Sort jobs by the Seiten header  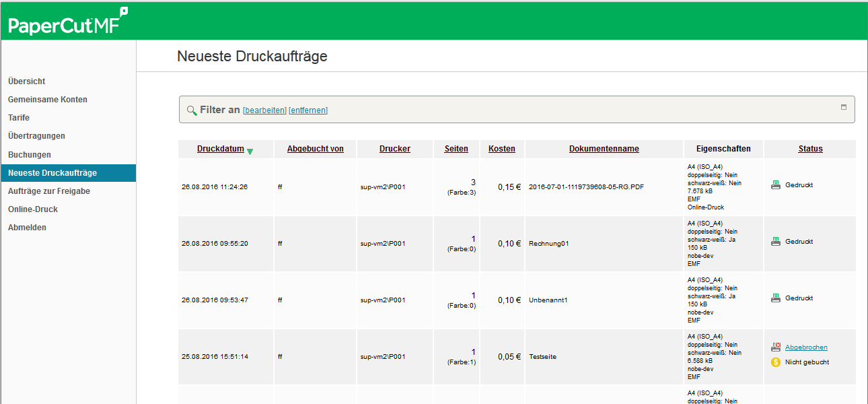tap(456, 149)
